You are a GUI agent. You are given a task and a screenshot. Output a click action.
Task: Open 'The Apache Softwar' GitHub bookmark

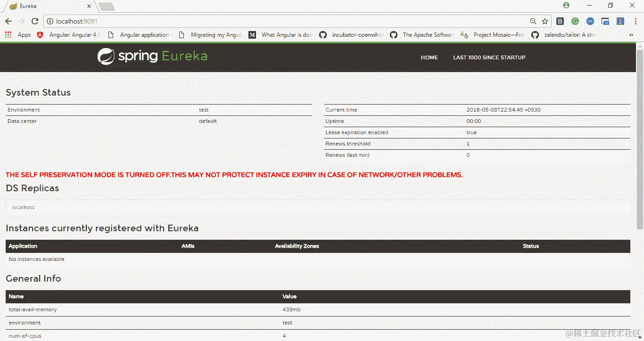click(x=421, y=35)
